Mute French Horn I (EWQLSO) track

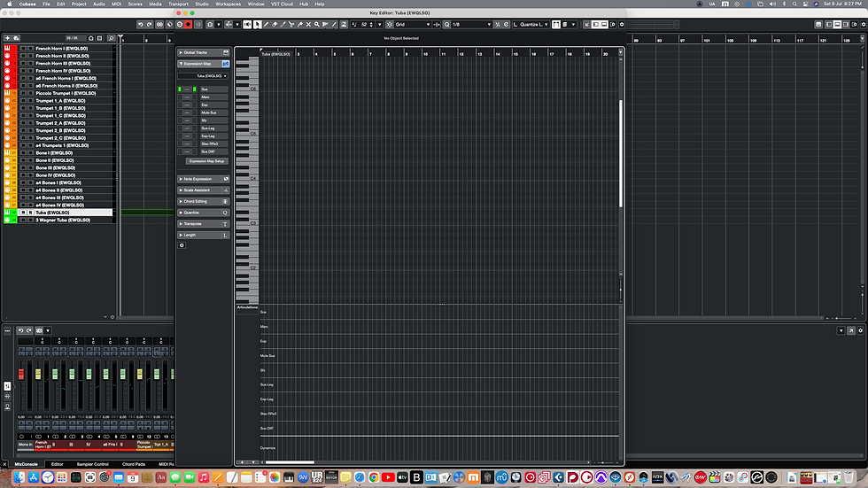(x=23, y=49)
